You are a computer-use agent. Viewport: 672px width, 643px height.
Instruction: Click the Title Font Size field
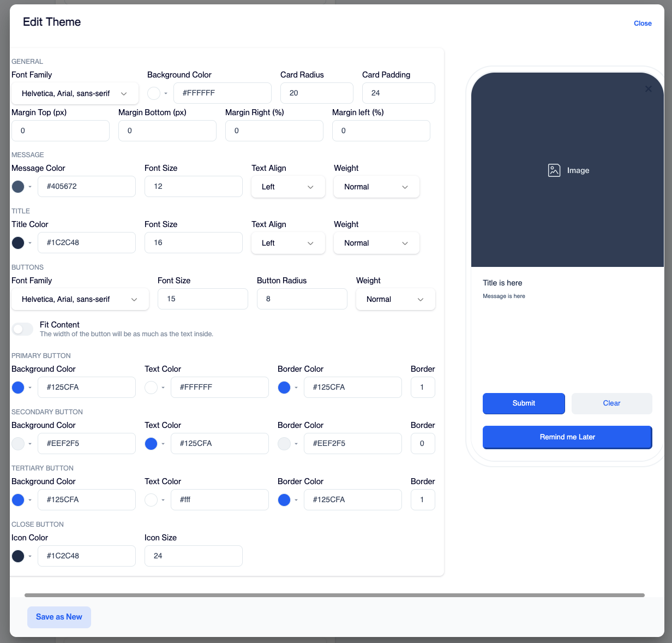coord(194,243)
